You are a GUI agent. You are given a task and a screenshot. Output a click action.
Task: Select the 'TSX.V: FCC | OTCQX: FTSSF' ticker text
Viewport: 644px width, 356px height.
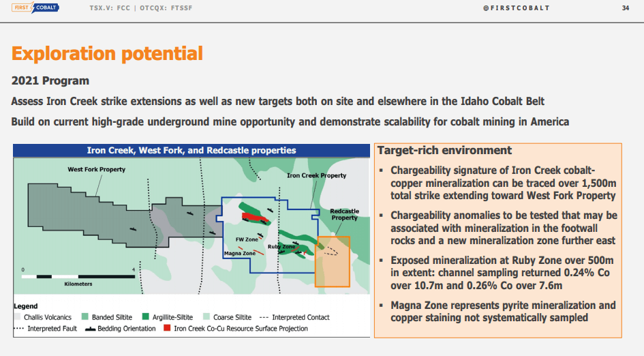pyautogui.click(x=141, y=8)
